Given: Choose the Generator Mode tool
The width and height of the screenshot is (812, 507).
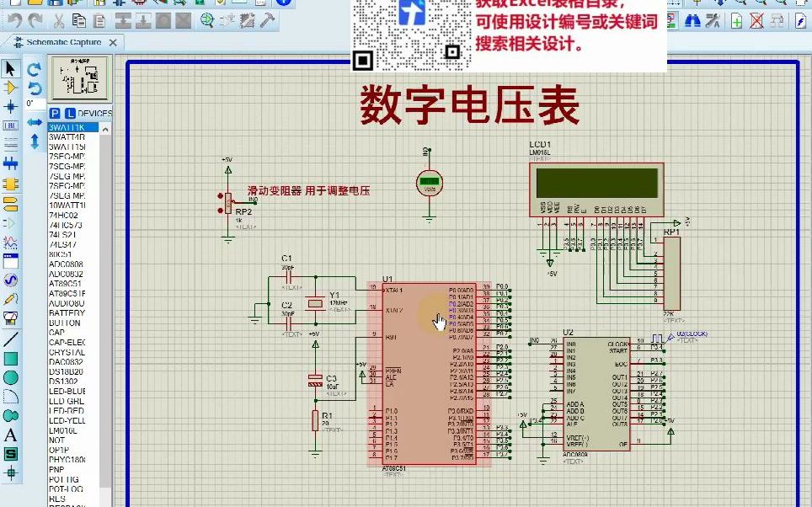Looking at the screenshot, I should point(9,280).
